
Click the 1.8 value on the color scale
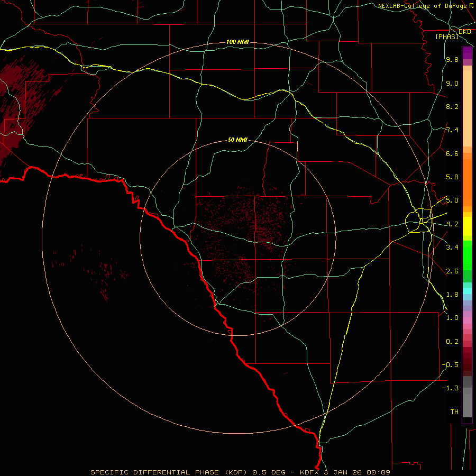[452, 295]
